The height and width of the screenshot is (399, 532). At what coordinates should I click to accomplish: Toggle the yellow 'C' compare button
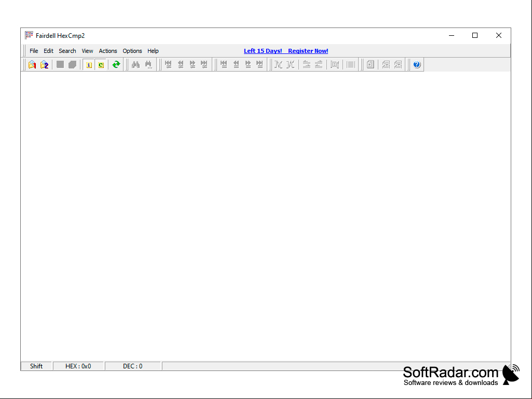click(101, 64)
